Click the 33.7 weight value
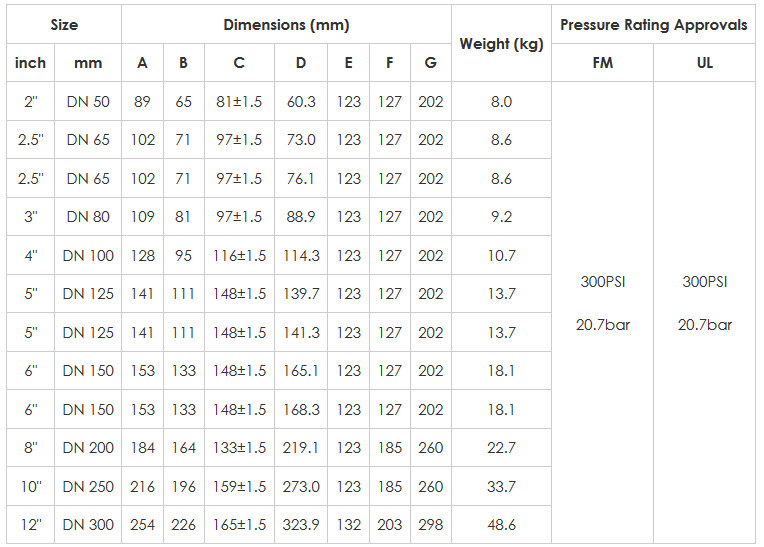 click(x=501, y=486)
